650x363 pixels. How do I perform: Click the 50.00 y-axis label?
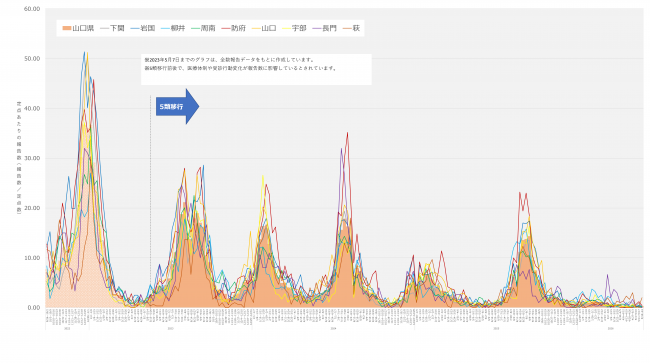[x=32, y=59]
